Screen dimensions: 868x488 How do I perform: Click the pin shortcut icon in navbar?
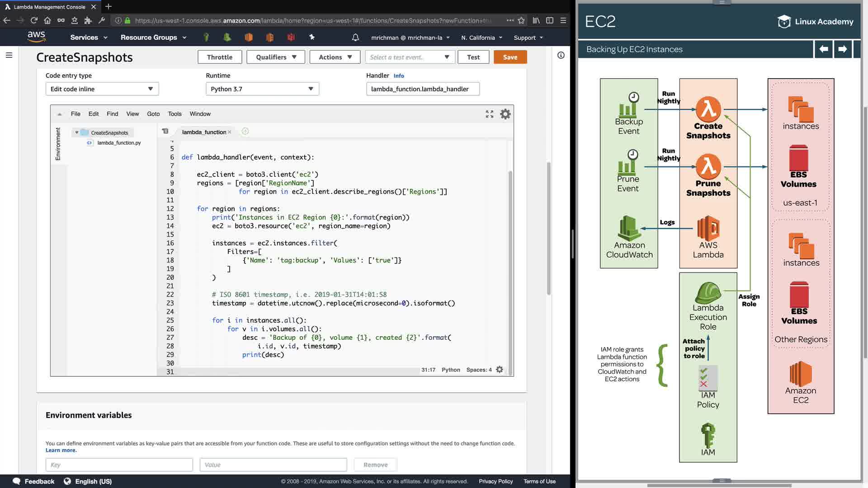click(312, 38)
